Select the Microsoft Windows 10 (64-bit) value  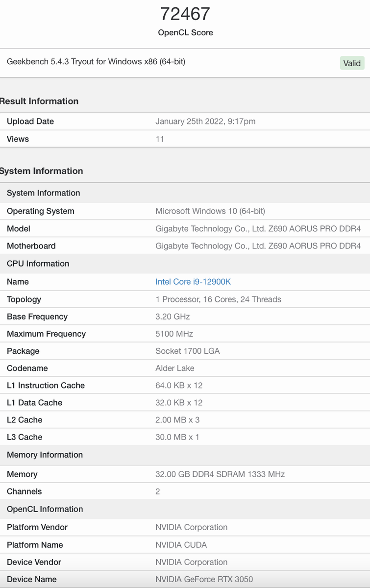tap(210, 211)
